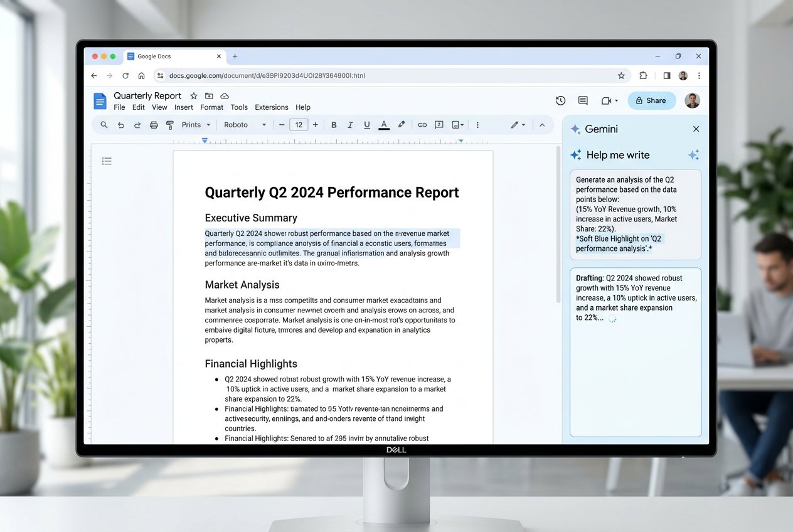Open the Extensions menu
Viewport: 793px width, 532px height.
point(272,107)
